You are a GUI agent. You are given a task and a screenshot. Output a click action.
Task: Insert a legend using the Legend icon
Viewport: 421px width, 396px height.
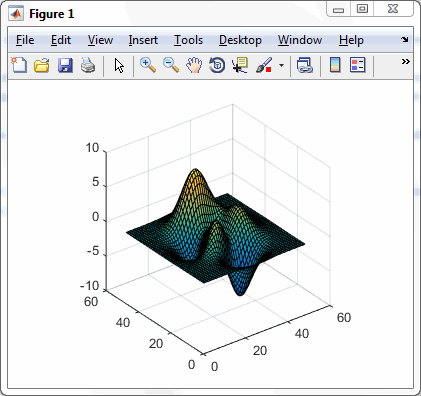pos(358,65)
